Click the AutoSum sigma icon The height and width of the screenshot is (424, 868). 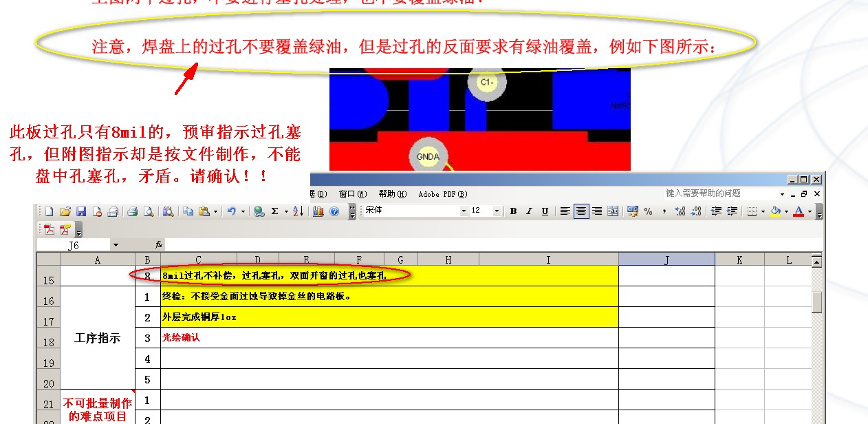[274, 211]
